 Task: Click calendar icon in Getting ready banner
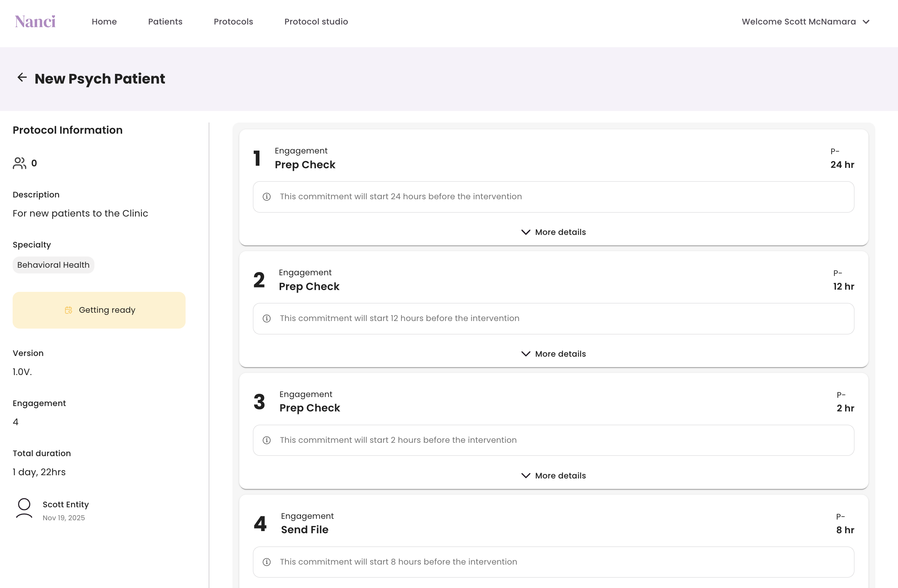[x=68, y=310]
